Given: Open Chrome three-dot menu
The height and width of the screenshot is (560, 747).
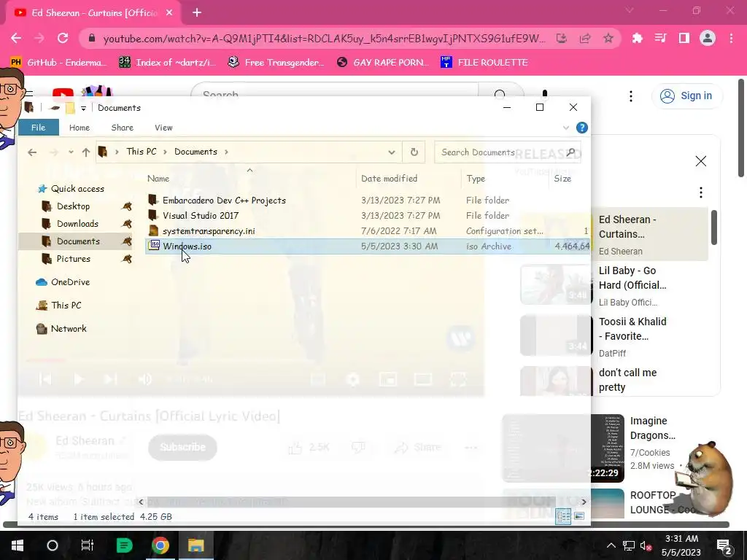Looking at the screenshot, I should tap(731, 38).
